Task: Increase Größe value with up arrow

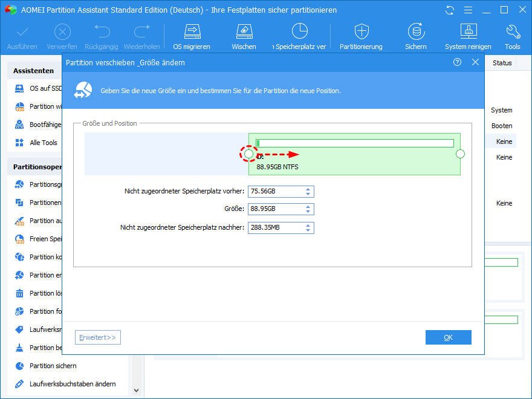Action: pyautogui.click(x=308, y=207)
